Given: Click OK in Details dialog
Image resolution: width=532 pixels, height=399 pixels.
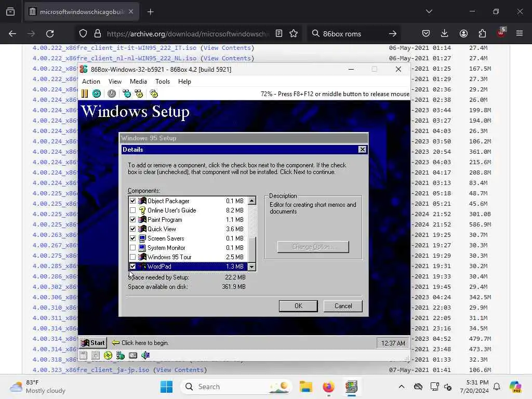Looking at the screenshot, I should [x=298, y=306].
